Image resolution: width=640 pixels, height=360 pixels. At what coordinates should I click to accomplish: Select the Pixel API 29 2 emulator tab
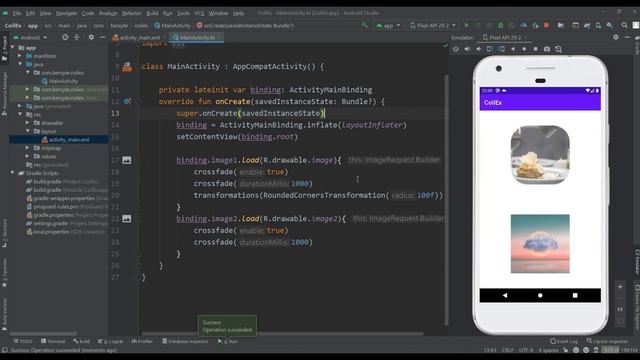[504, 37]
